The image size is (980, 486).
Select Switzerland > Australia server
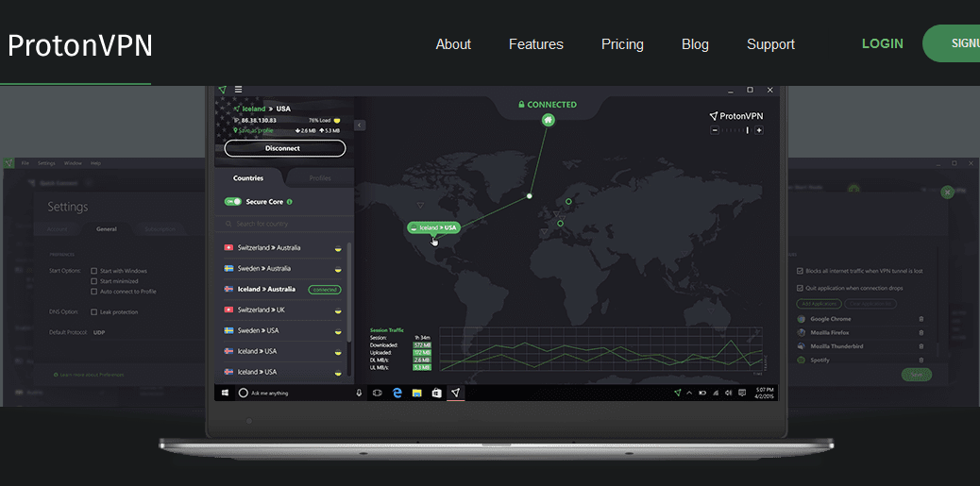coord(283,248)
